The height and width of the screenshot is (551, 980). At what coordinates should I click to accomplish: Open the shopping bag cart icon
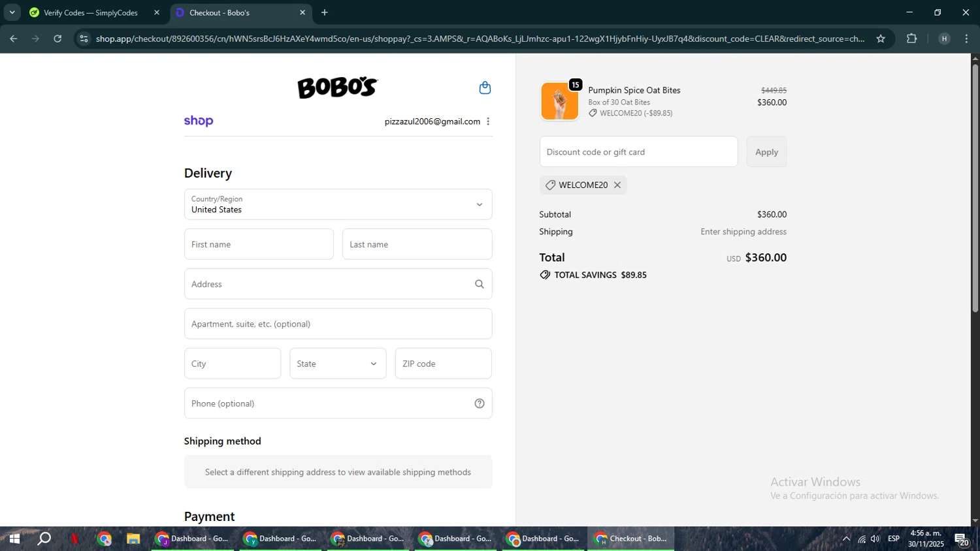[x=485, y=87]
